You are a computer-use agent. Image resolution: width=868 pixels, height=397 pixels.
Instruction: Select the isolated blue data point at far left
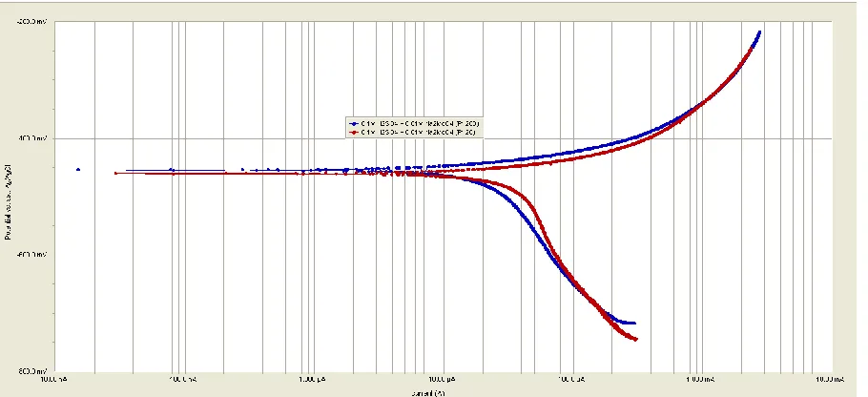[78, 170]
